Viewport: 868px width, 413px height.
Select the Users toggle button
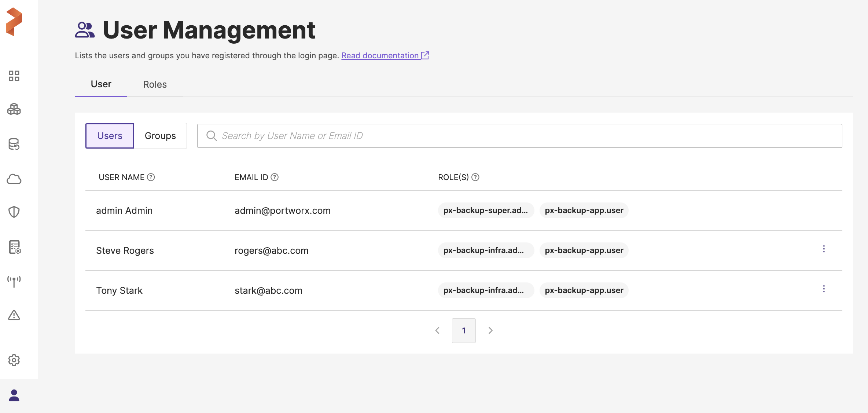(x=110, y=136)
